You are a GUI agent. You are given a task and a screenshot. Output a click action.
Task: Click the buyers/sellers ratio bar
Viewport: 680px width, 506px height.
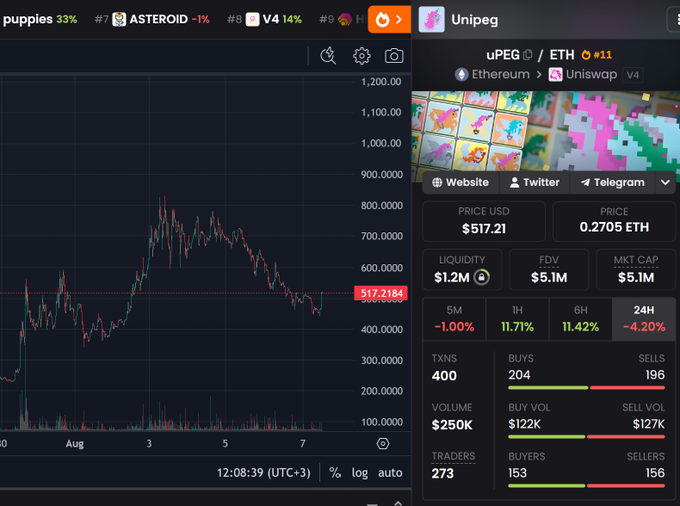tap(586, 486)
